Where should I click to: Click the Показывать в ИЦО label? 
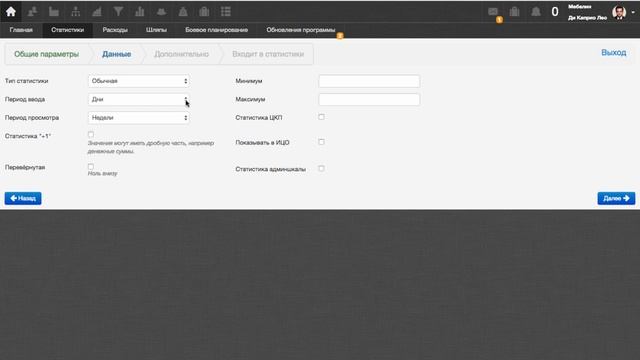click(262, 142)
